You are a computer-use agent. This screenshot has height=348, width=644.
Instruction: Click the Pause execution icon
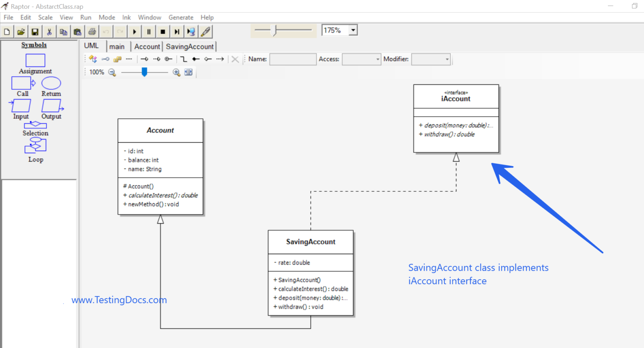point(148,31)
